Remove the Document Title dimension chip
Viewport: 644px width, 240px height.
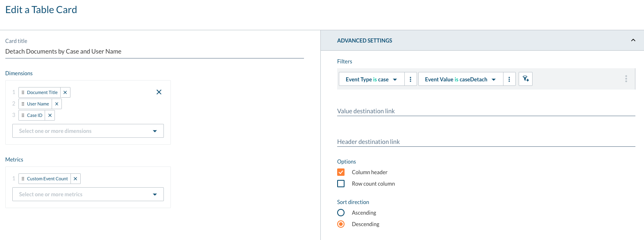[x=65, y=92]
